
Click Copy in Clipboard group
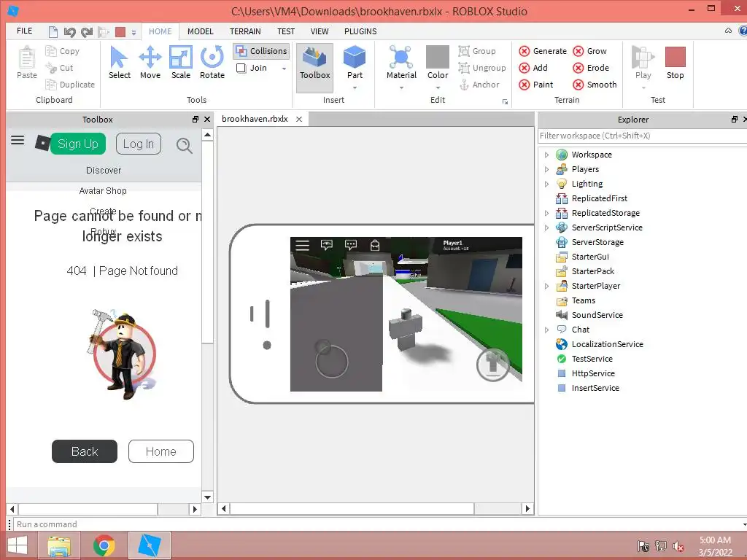point(63,51)
